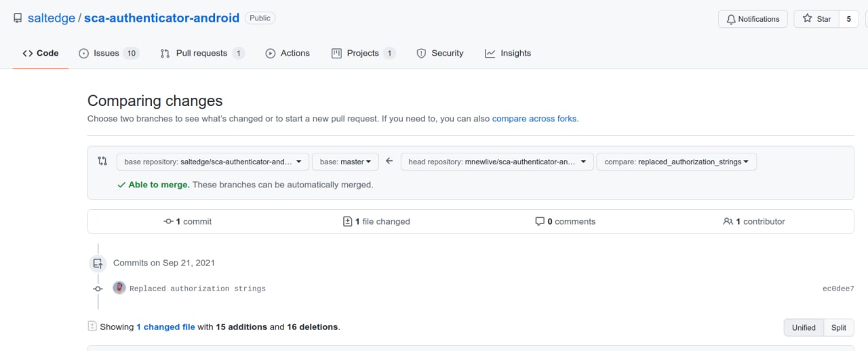Click the compare arrows icon
Image resolution: width=868 pixels, height=351 pixels.
point(102,161)
